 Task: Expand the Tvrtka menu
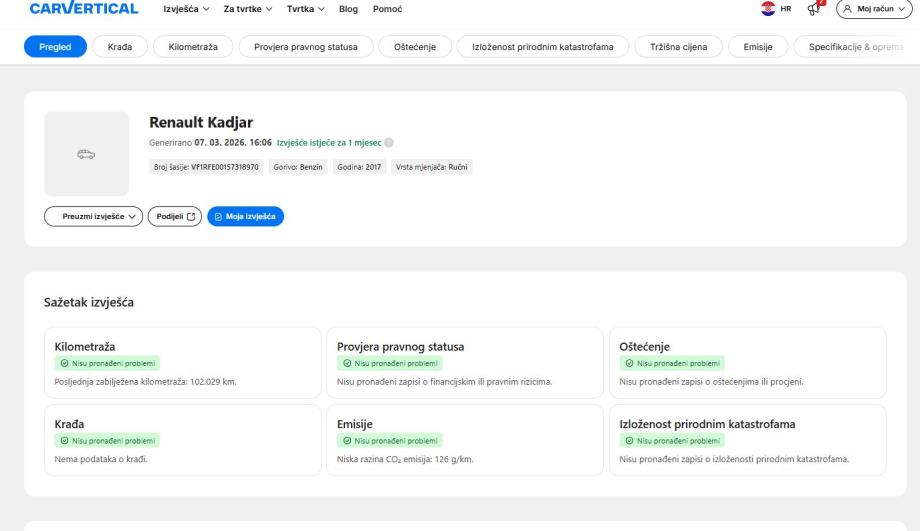[306, 9]
